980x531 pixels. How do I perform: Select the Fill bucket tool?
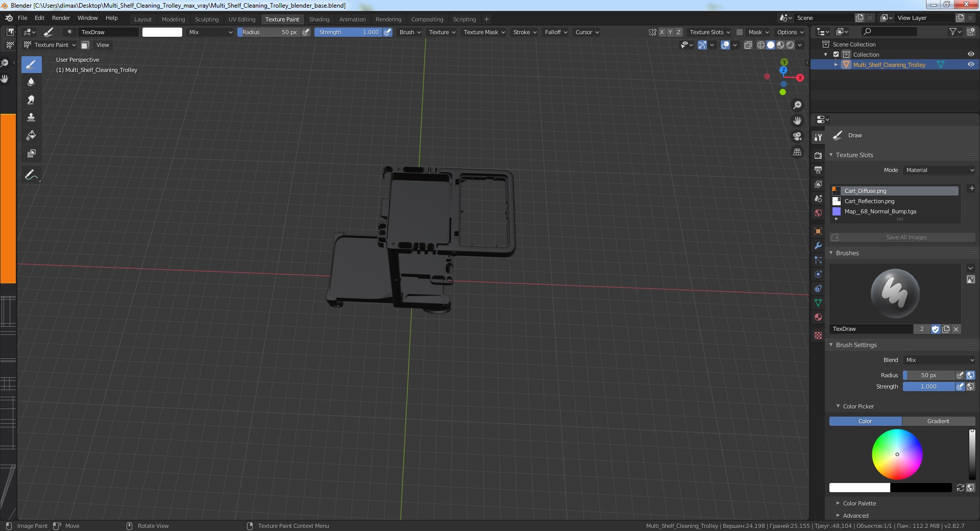tap(31, 135)
